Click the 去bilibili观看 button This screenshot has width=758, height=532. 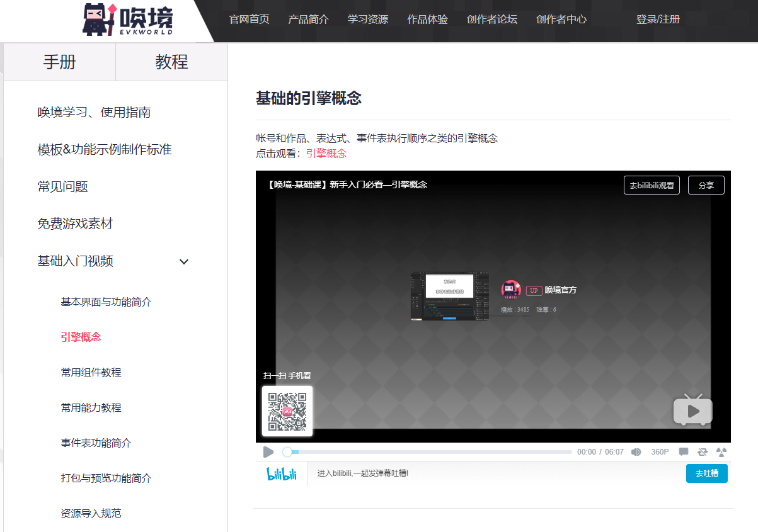652,185
